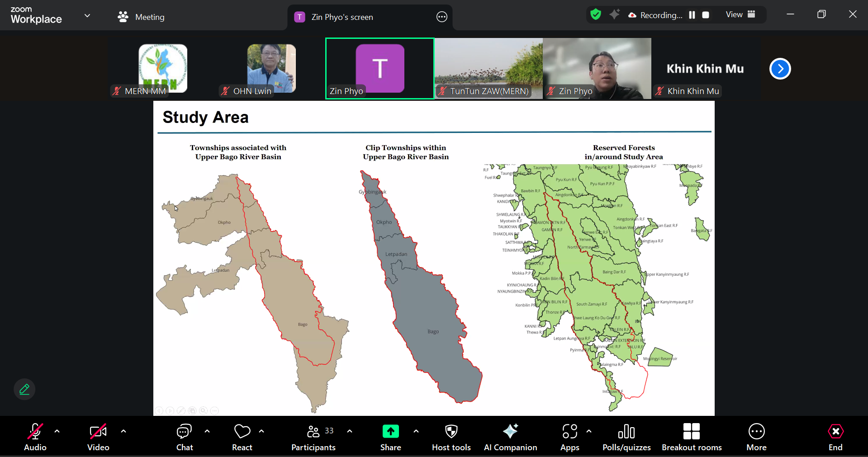Screen dimensions: 868x457
Task: Expand audio options caret
Action: [57, 431]
